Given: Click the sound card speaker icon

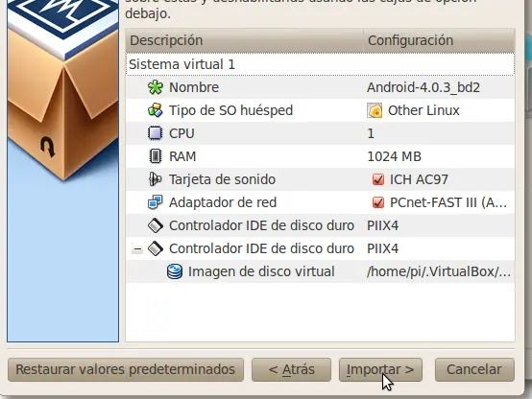Looking at the screenshot, I should [x=155, y=179].
